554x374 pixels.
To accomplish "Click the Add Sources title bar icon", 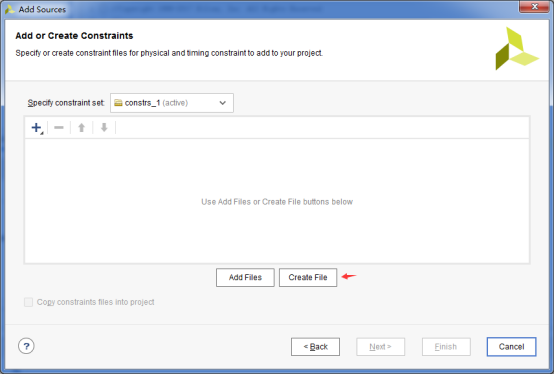I will 10,9.
